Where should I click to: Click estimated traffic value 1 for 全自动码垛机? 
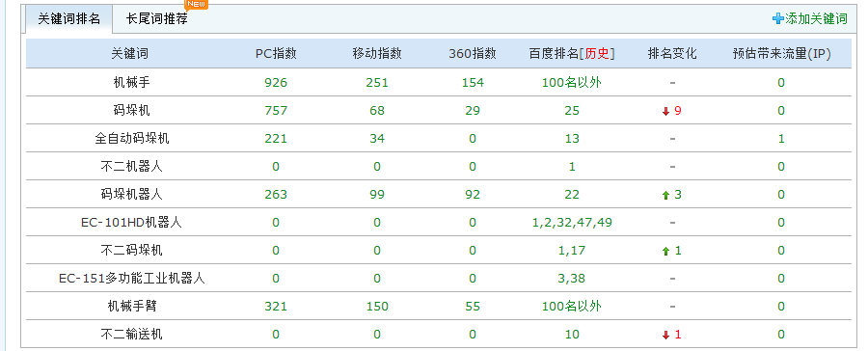tap(781, 139)
